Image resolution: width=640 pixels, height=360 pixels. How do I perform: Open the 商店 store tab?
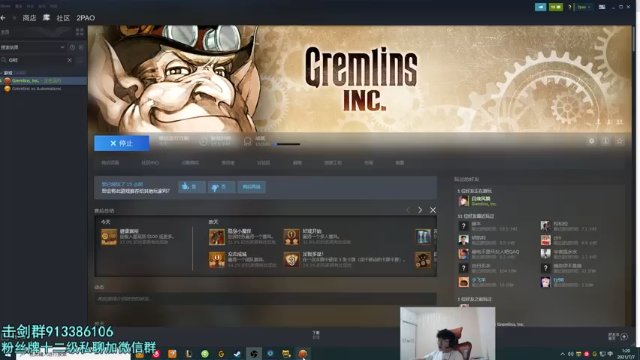click(x=29, y=18)
